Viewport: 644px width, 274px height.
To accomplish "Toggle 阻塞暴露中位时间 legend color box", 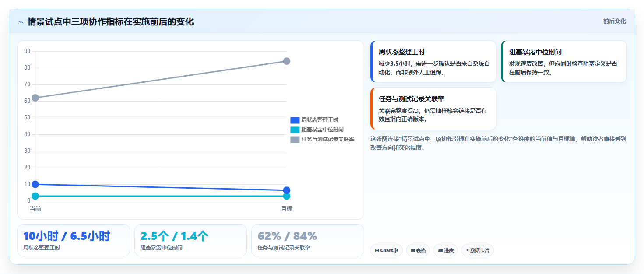I will pyautogui.click(x=295, y=130).
